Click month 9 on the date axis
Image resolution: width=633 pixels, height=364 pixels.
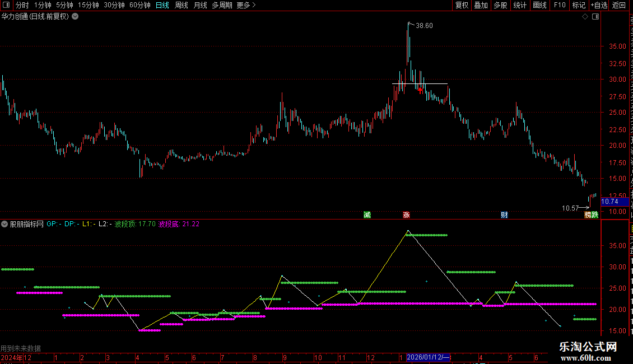click(285, 357)
